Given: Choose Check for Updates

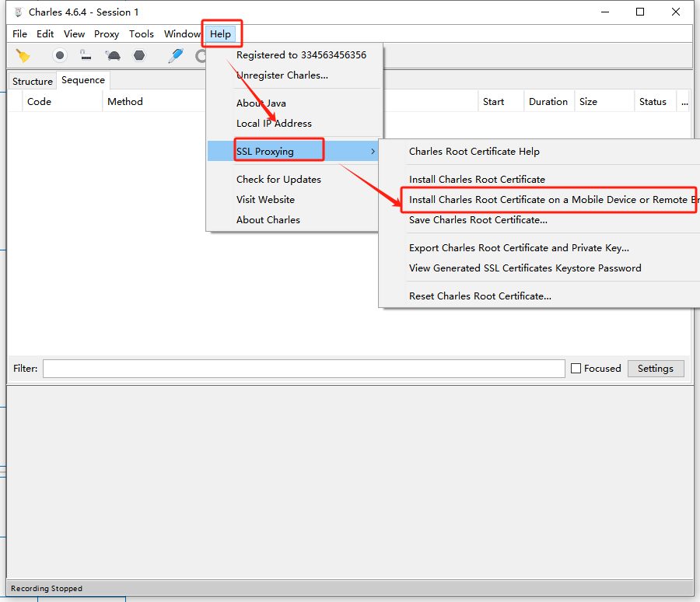Looking at the screenshot, I should click(x=278, y=180).
